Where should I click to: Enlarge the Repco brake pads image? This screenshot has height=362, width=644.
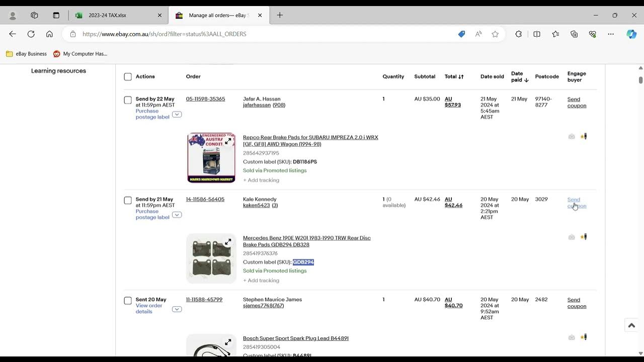[x=228, y=141]
